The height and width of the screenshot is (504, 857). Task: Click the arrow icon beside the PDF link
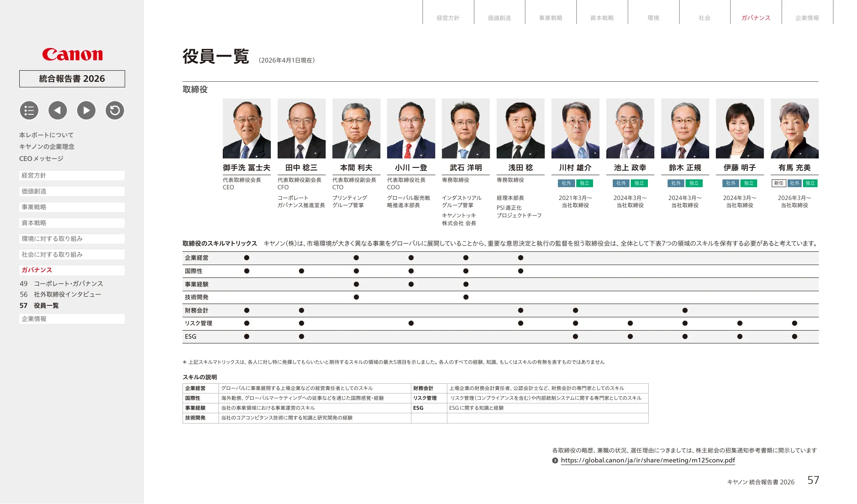point(555,461)
